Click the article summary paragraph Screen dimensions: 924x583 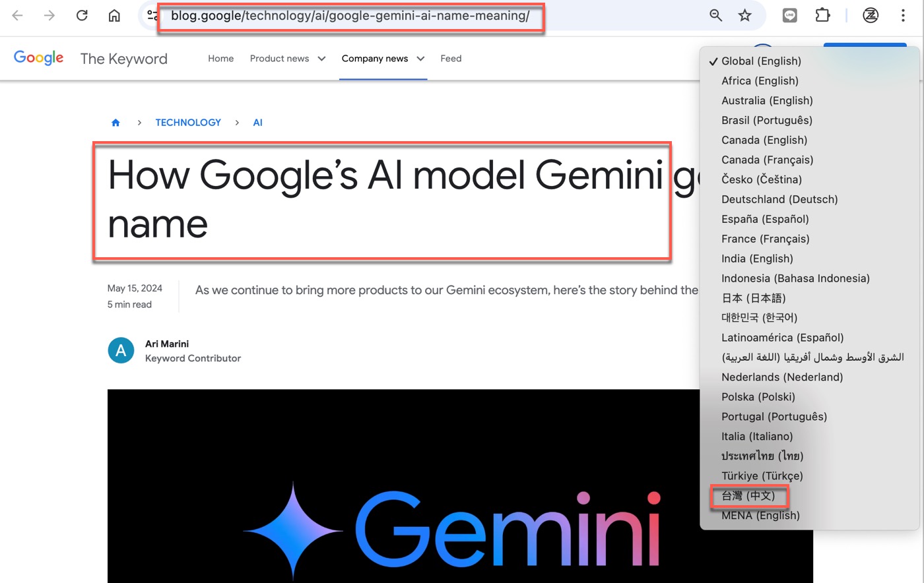pos(447,290)
